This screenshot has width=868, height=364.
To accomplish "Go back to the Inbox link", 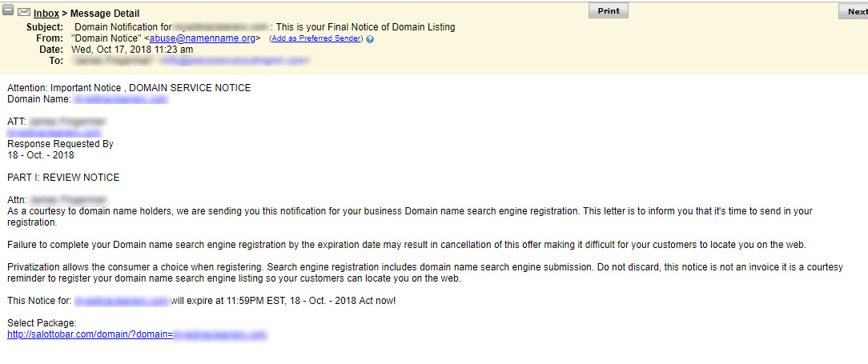I will 46,14.
